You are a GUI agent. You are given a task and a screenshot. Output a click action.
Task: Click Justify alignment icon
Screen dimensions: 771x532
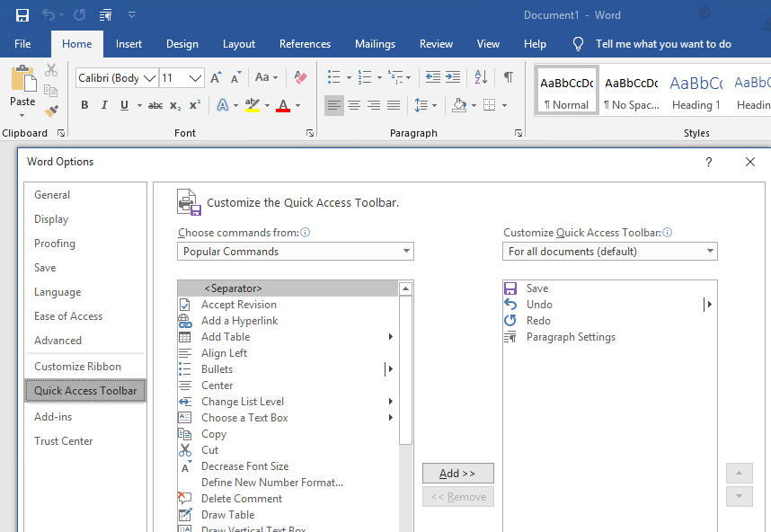[x=394, y=105]
